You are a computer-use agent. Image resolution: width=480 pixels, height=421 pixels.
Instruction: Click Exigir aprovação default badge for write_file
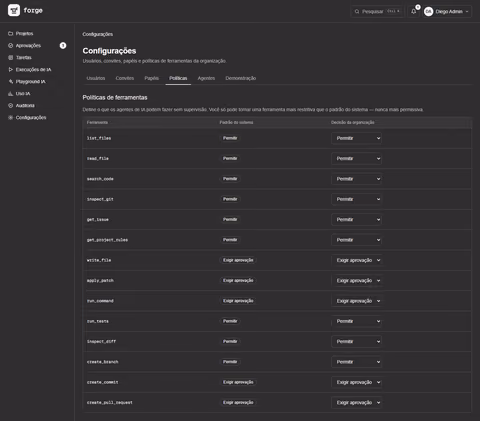pos(238,260)
